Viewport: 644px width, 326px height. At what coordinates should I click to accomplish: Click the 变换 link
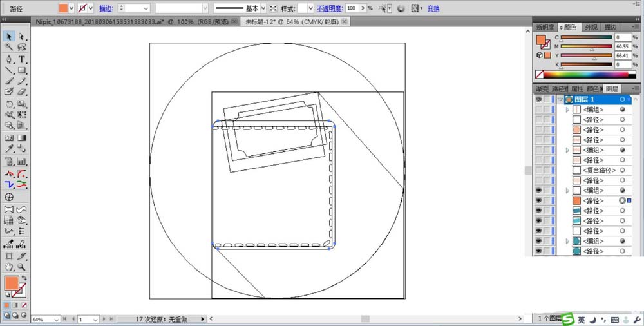point(433,8)
